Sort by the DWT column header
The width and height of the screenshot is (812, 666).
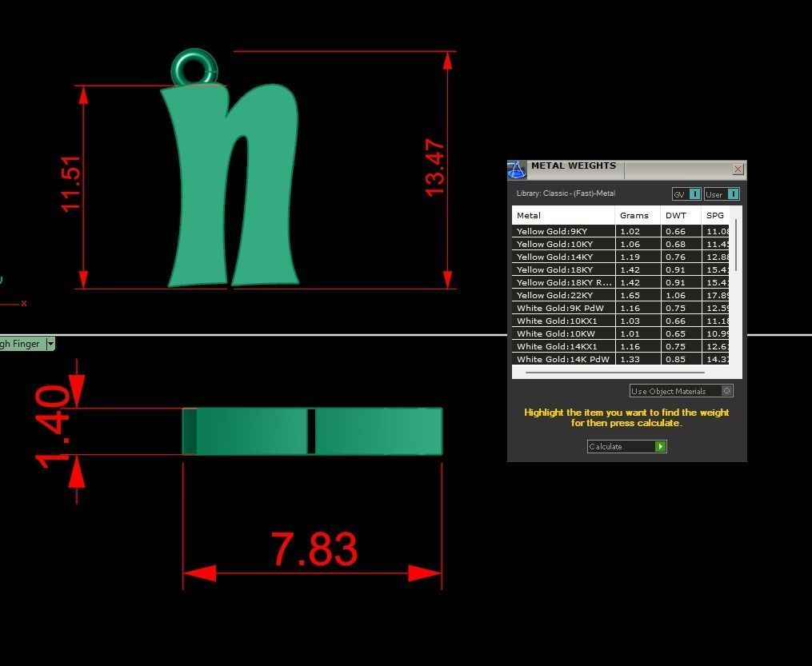pyautogui.click(x=681, y=215)
